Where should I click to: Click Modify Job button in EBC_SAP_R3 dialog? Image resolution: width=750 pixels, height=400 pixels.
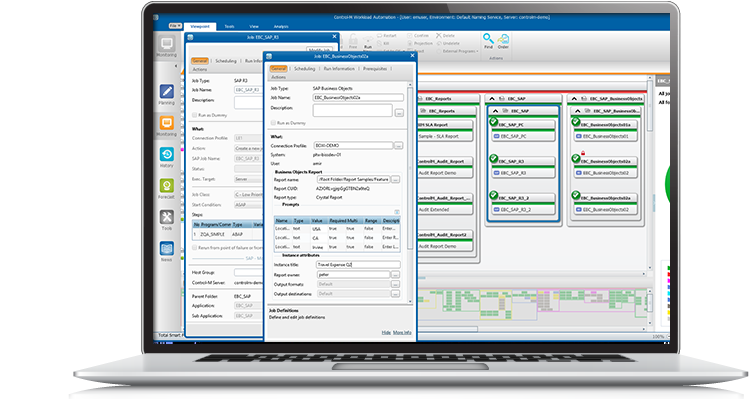click(x=319, y=50)
